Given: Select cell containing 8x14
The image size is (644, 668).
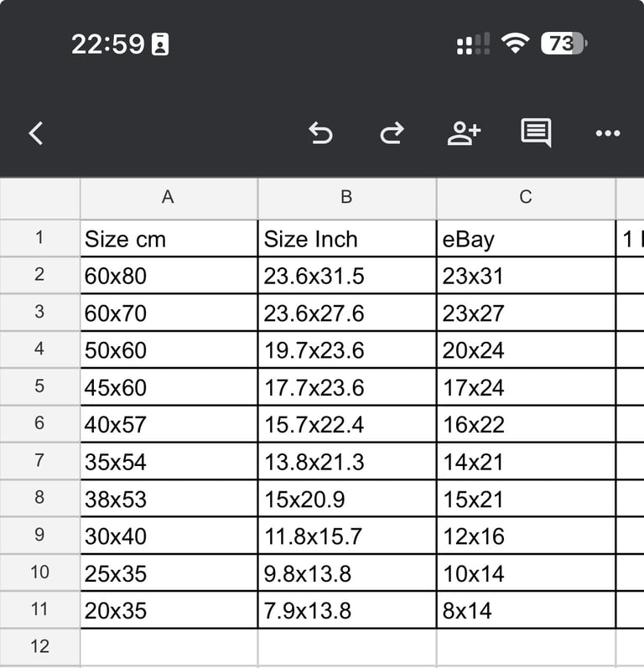Looking at the screenshot, I should coord(526,610).
